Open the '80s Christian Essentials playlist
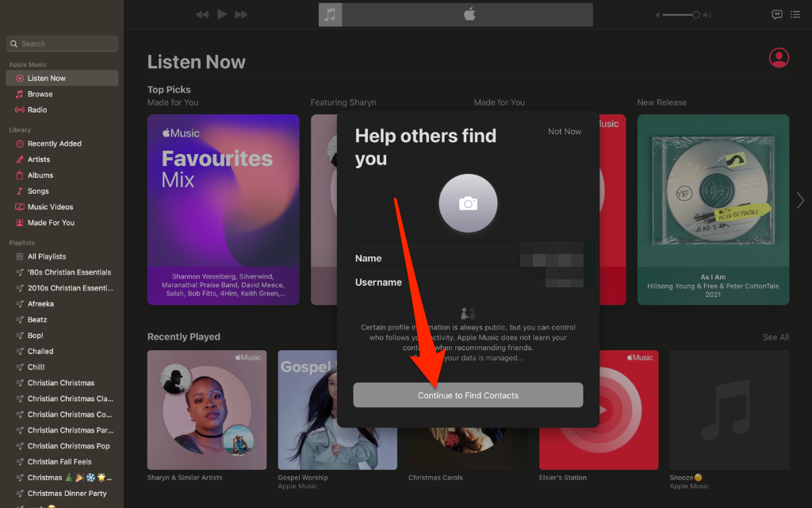This screenshot has width=812, height=508. click(62, 272)
